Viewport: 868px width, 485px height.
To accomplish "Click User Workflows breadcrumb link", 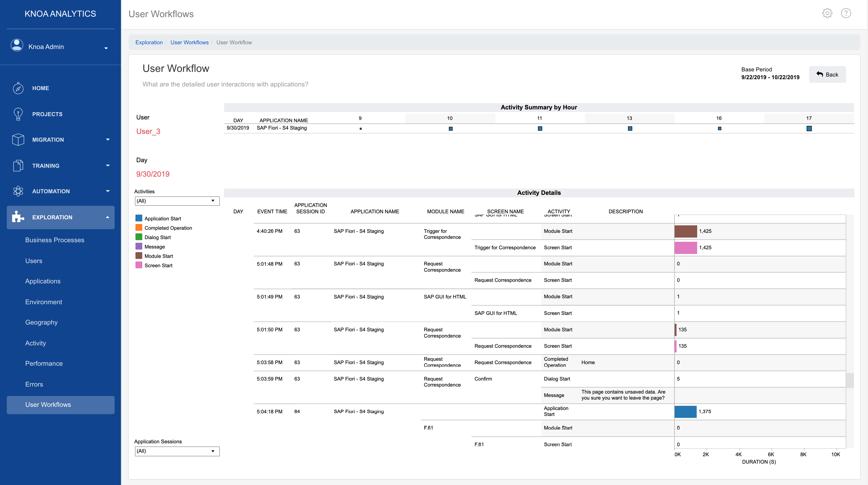I will coord(189,42).
